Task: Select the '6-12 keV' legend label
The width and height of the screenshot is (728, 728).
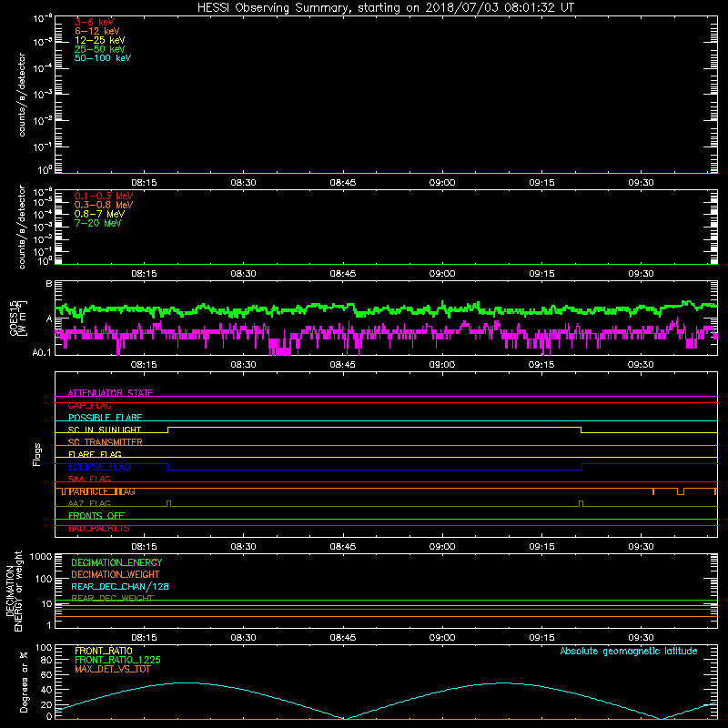Action: pos(97,31)
